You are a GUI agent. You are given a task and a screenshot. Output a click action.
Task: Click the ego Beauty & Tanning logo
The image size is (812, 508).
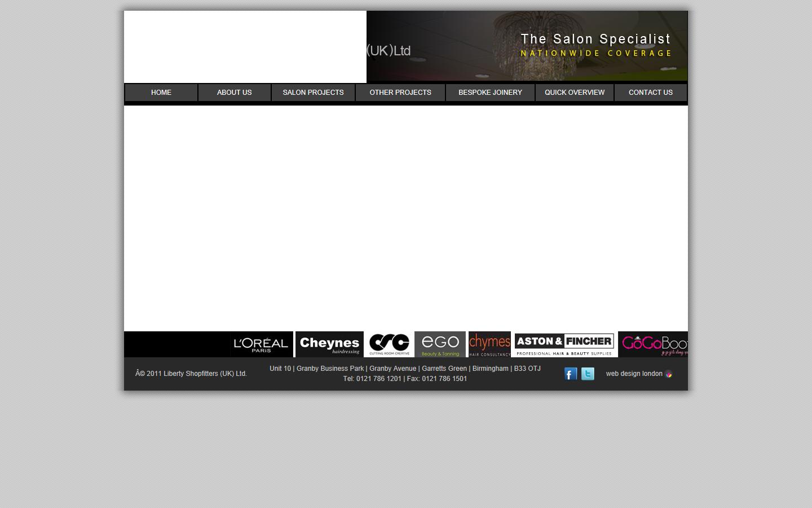coord(440,344)
